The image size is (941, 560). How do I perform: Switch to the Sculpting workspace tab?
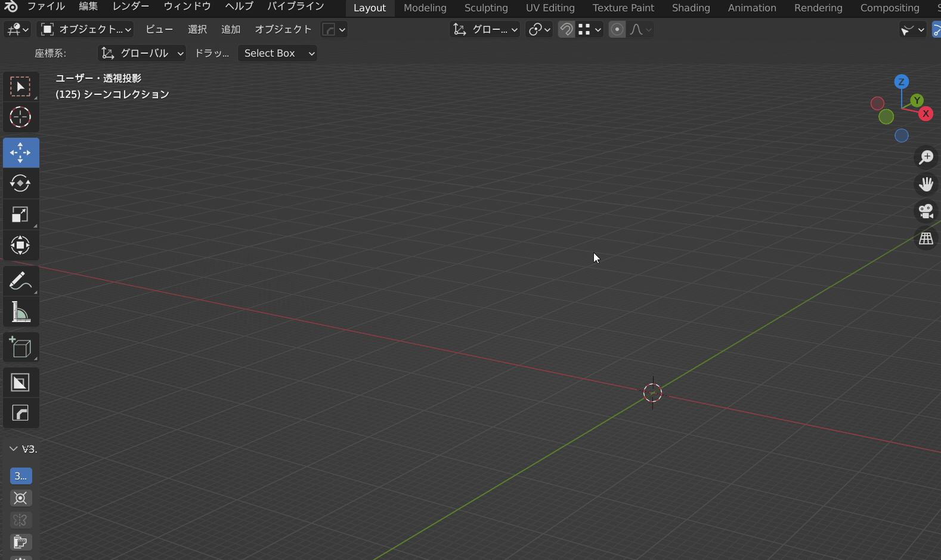click(486, 8)
